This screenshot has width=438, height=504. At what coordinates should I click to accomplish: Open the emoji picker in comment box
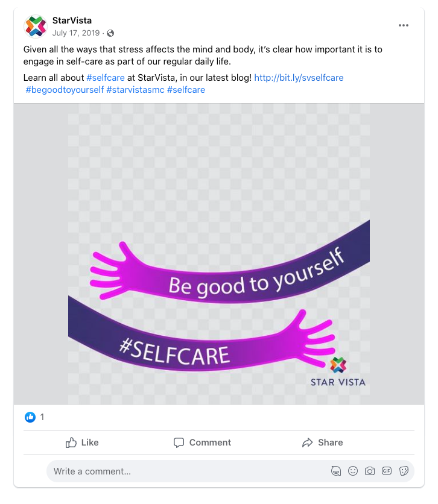(353, 471)
